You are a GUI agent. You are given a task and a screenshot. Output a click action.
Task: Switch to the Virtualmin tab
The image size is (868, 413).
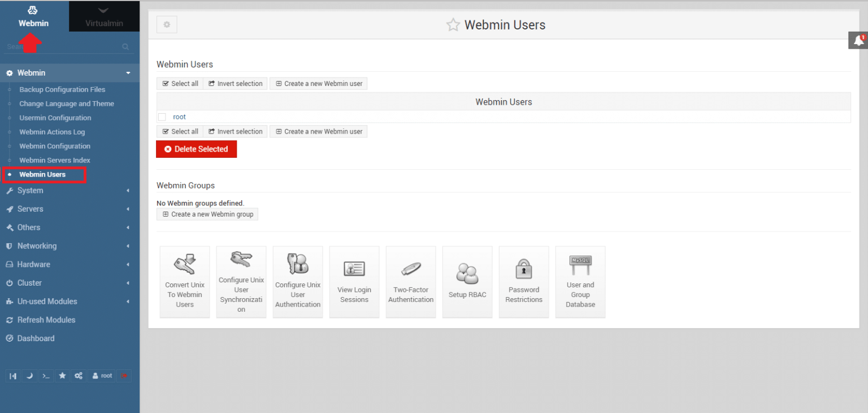click(104, 16)
